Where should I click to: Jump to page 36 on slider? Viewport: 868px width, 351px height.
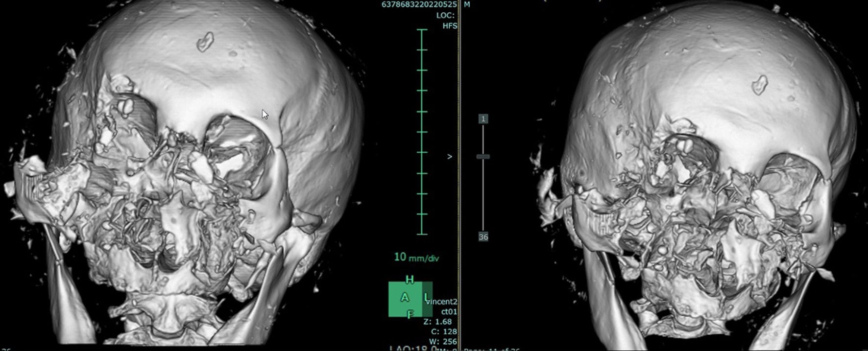483,237
